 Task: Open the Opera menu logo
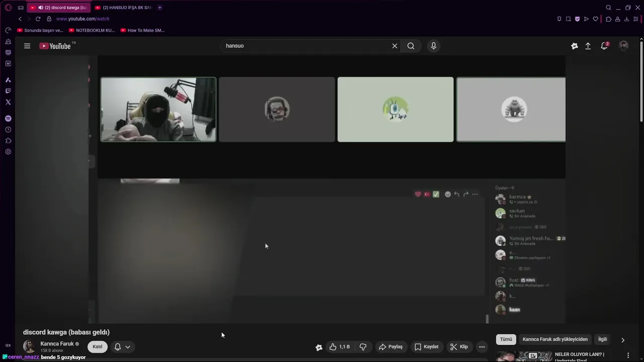click(8, 8)
